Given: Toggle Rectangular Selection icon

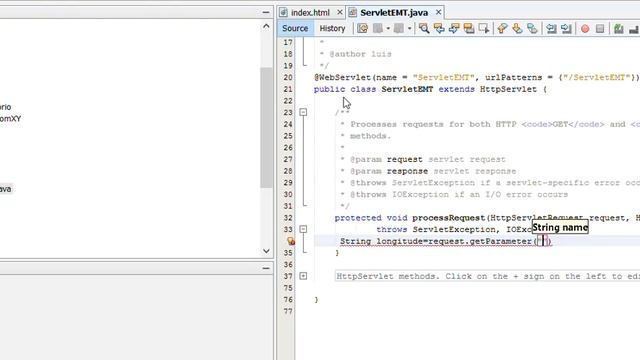Looking at the screenshot, I should [x=484, y=28].
